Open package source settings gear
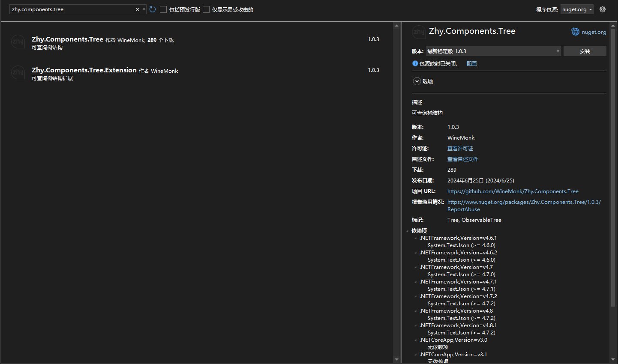 [603, 9]
